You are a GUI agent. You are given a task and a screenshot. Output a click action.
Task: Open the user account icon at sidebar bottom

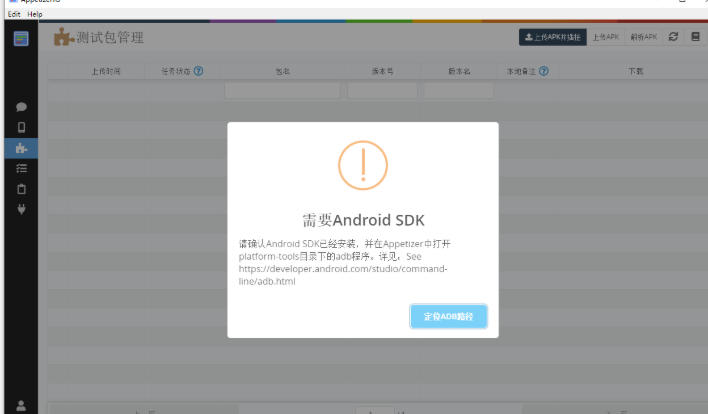[21, 405]
